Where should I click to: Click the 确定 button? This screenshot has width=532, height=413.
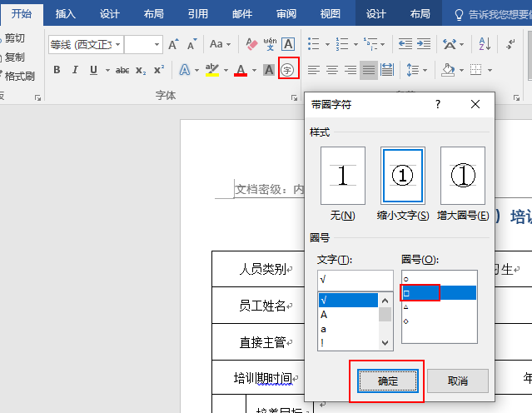coord(388,381)
